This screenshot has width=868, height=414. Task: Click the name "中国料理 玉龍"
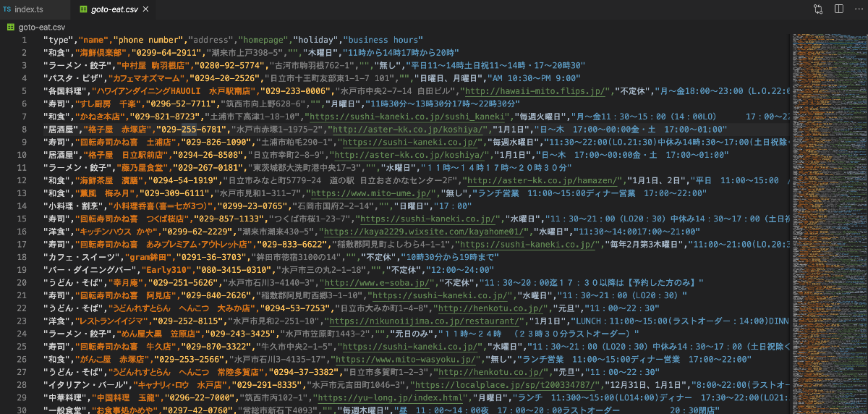(127, 398)
